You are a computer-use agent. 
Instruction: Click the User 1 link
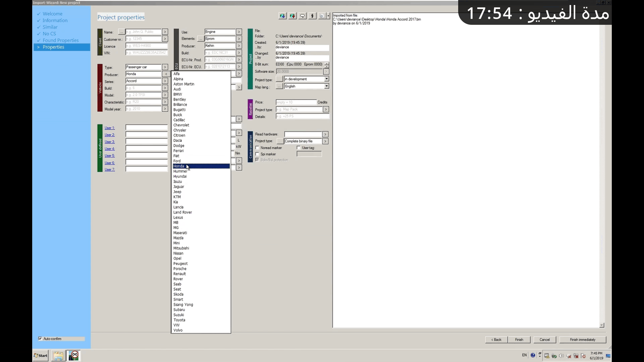(109, 128)
